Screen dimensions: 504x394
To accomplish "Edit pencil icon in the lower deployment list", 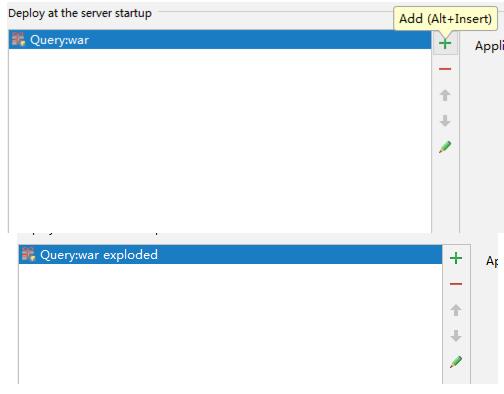I will click(456, 362).
